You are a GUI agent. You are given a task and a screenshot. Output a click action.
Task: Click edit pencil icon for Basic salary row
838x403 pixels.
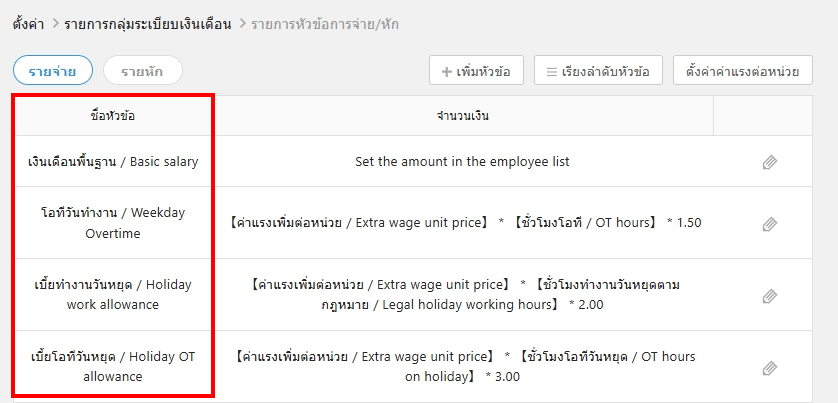[x=769, y=162]
